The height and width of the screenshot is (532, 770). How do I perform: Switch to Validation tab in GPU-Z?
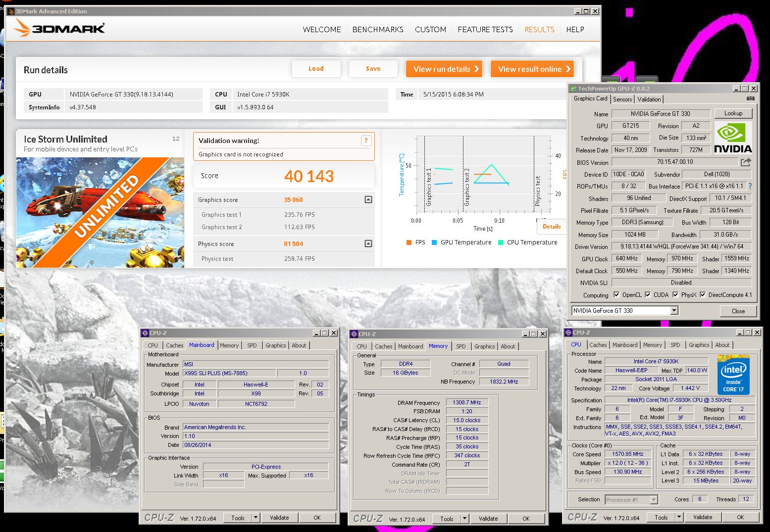click(649, 99)
